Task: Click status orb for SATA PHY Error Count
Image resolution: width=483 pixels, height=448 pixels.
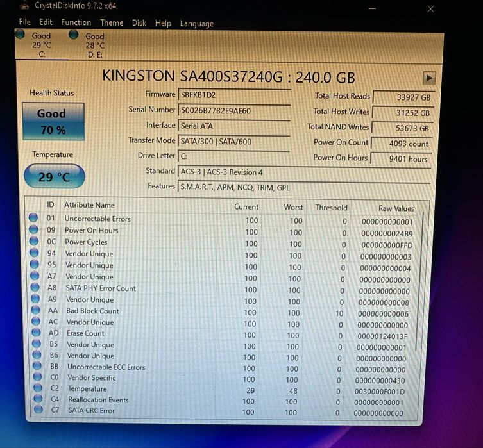Action: click(x=35, y=287)
